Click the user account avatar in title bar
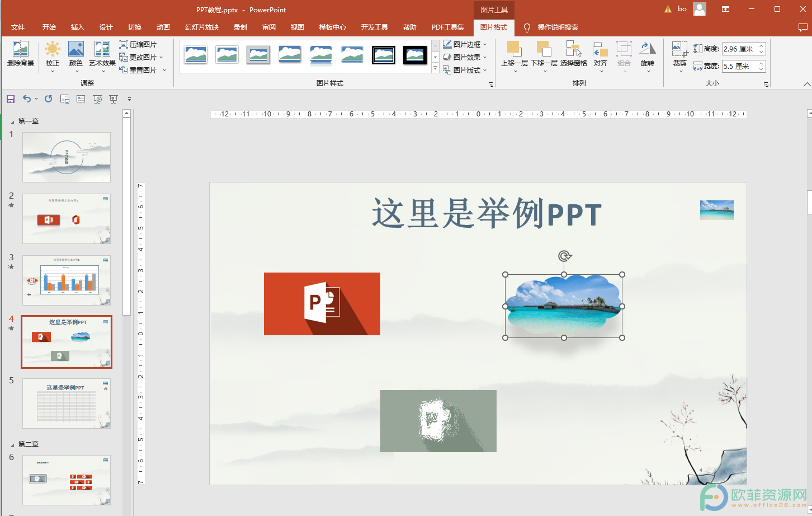Viewport: 812px width, 516px height. click(x=700, y=9)
